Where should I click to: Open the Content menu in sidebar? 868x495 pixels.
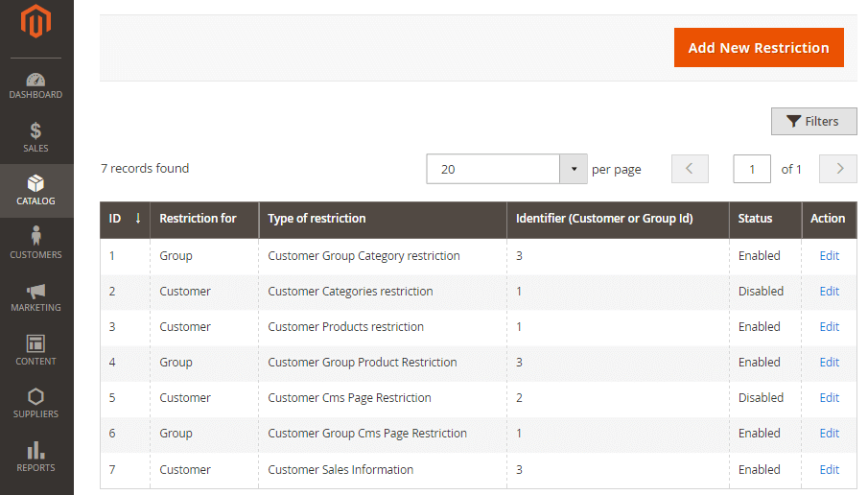click(36, 351)
